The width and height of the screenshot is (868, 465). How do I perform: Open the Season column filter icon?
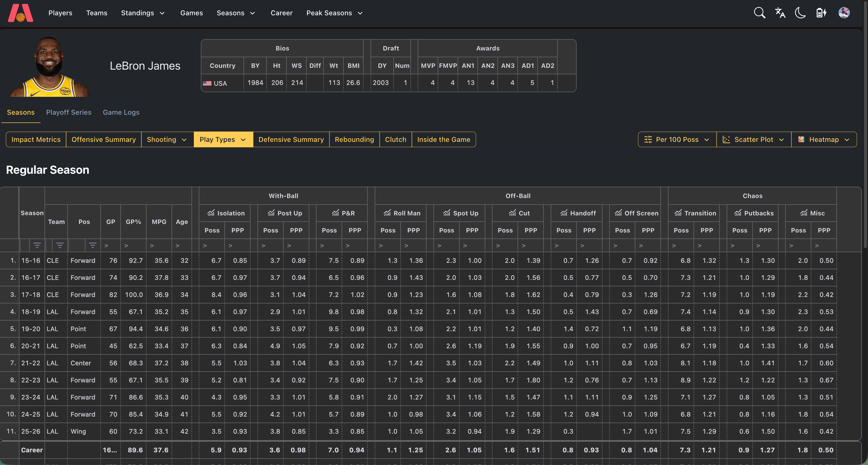(37, 245)
